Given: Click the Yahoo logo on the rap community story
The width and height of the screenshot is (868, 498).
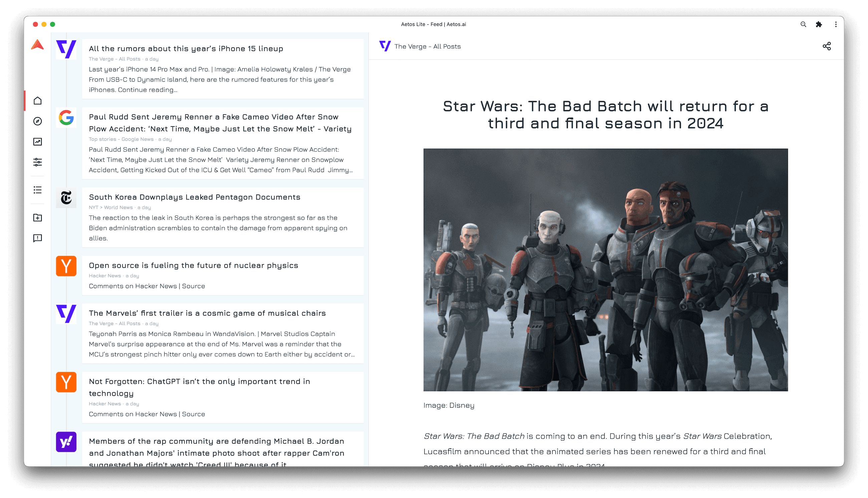Looking at the screenshot, I should point(66,442).
